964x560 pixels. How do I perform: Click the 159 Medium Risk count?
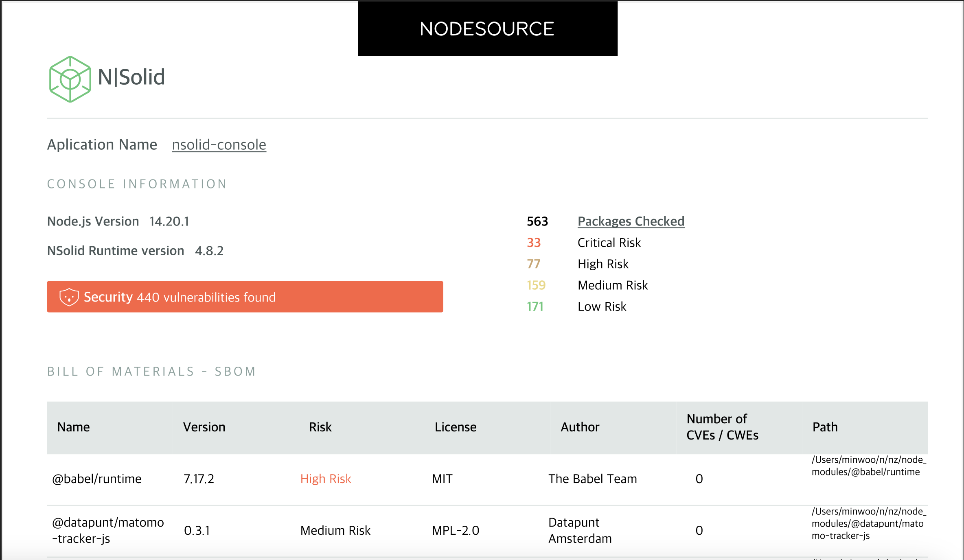pos(536,285)
